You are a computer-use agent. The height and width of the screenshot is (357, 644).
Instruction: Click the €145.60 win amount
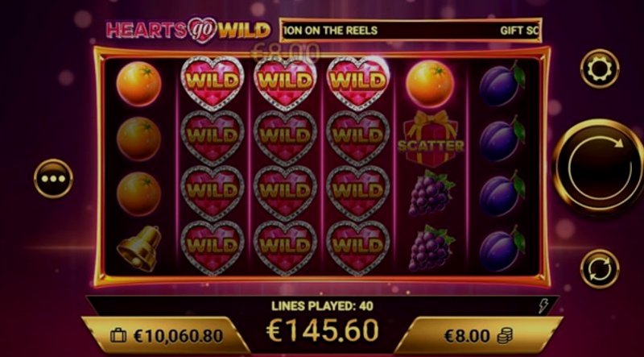322,330
